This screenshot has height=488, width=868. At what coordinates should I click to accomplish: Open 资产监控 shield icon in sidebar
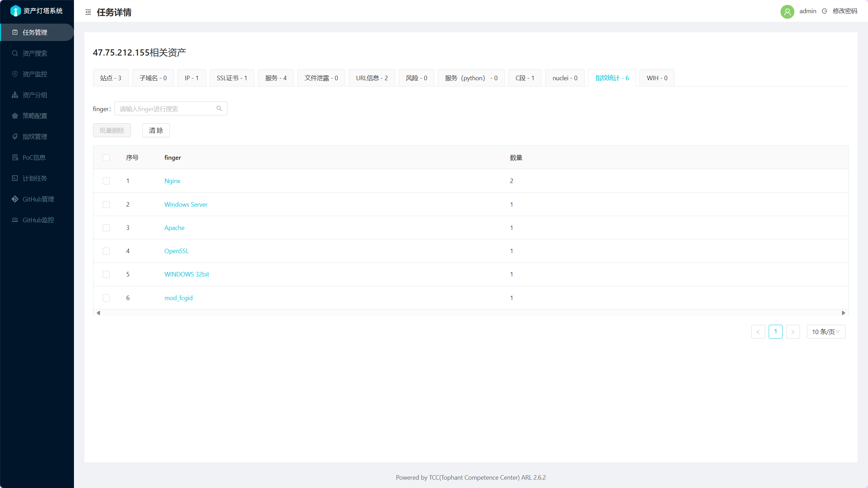tap(15, 74)
